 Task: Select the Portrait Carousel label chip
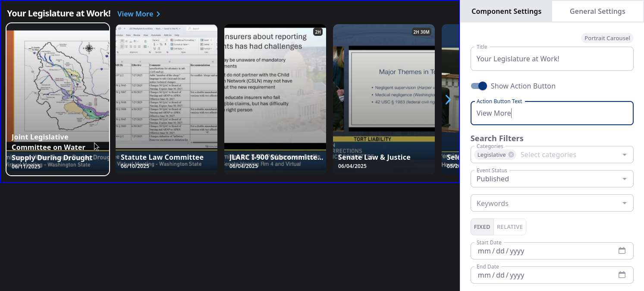coord(607,38)
